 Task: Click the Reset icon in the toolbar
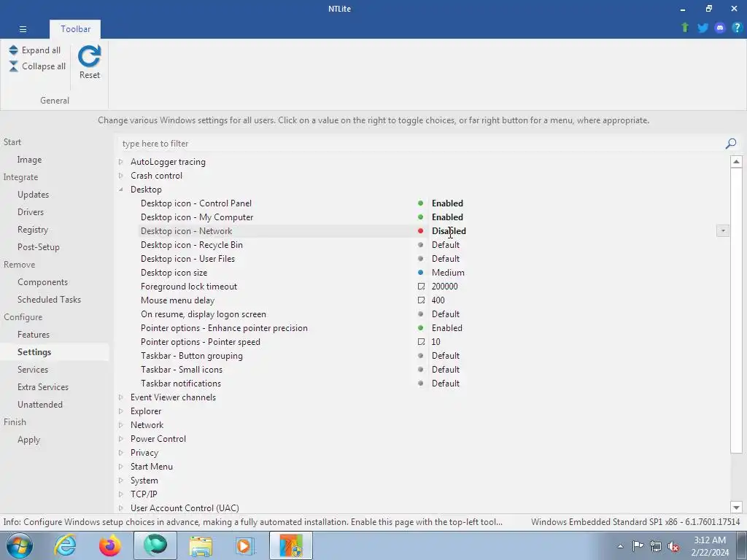click(x=90, y=56)
